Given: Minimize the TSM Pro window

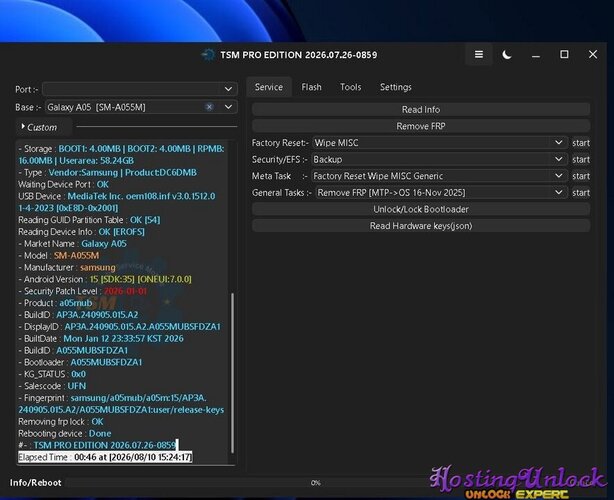Looking at the screenshot, I should click(x=536, y=55).
